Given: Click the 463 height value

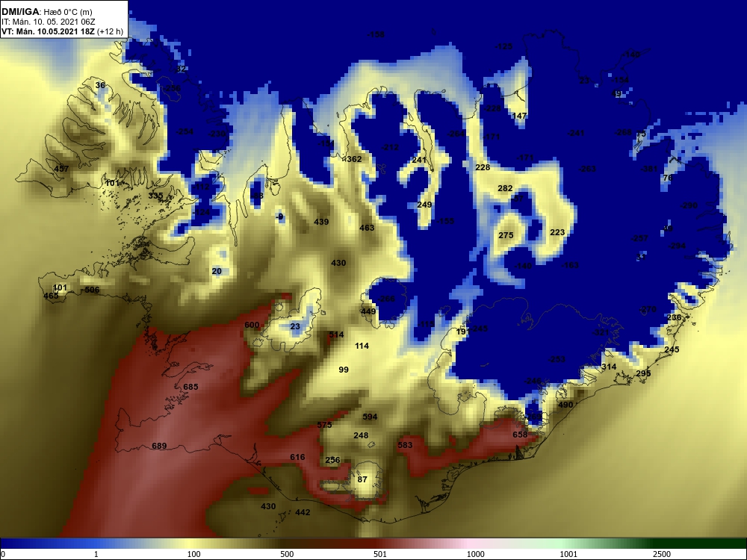Looking at the screenshot, I should 367,228.
